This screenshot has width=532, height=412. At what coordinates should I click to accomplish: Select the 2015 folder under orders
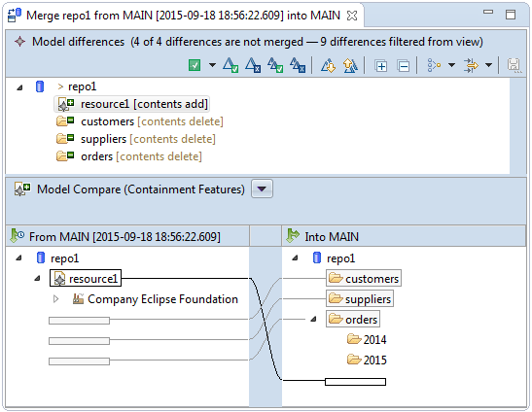(367, 360)
